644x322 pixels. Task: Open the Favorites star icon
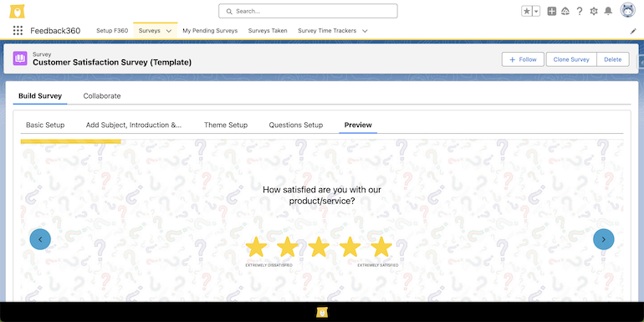[527, 11]
